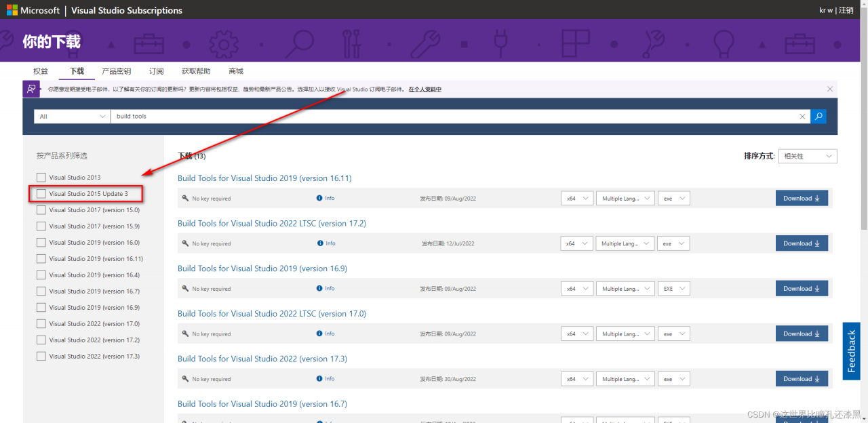Click key icon for Build Tools 2019 version 16.11
The image size is (868, 423).
(185, 199)
